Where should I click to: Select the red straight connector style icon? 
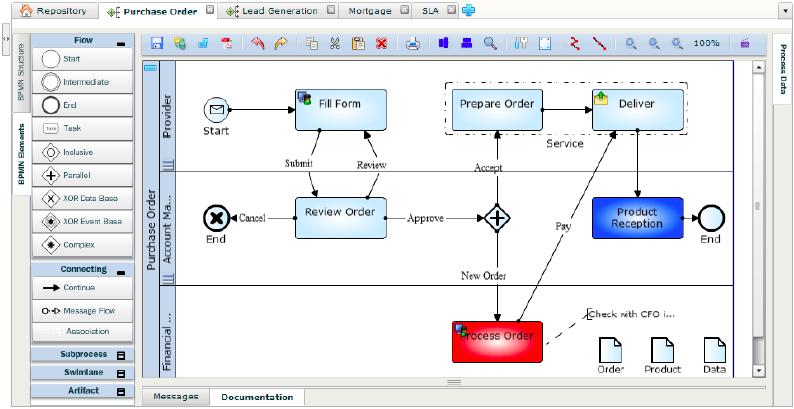(600, 44)
